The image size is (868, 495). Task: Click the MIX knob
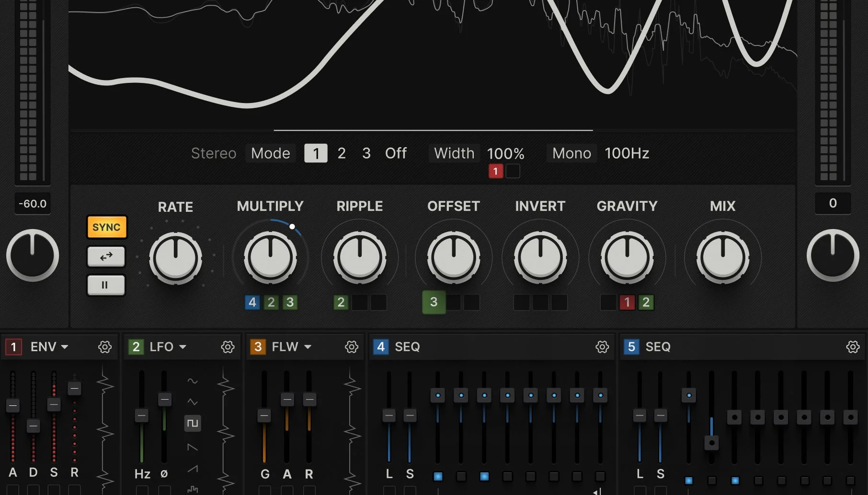click(x=722, y=257)
